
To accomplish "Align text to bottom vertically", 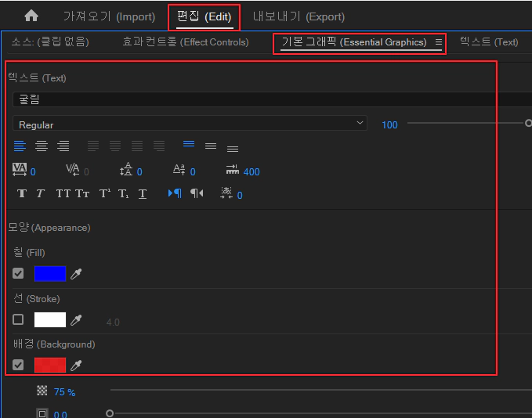I will pos(233,149).
